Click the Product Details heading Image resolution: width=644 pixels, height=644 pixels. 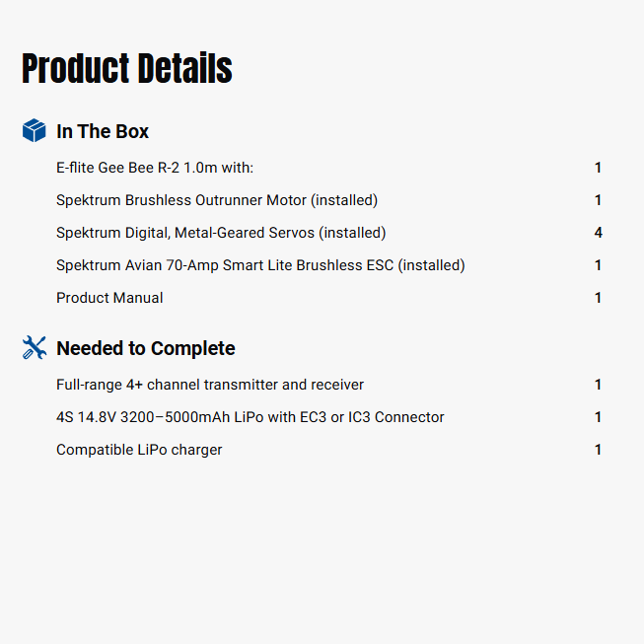pos(127,69)
